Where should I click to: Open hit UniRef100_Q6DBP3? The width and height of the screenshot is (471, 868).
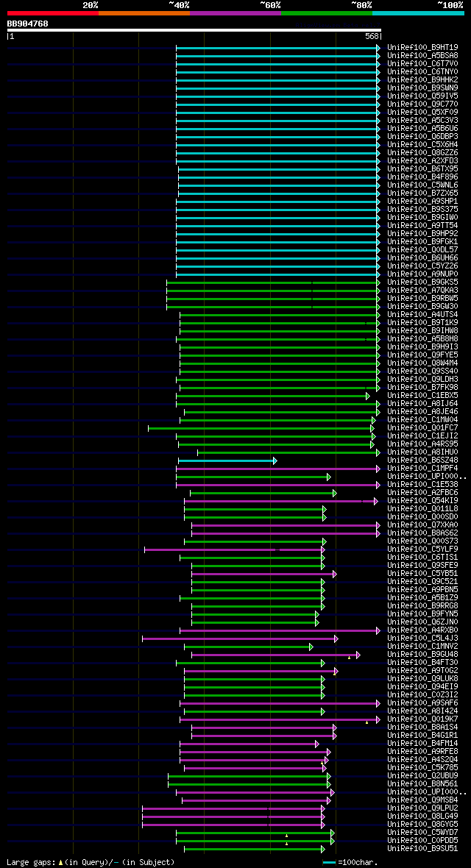[x=422, y=136]
